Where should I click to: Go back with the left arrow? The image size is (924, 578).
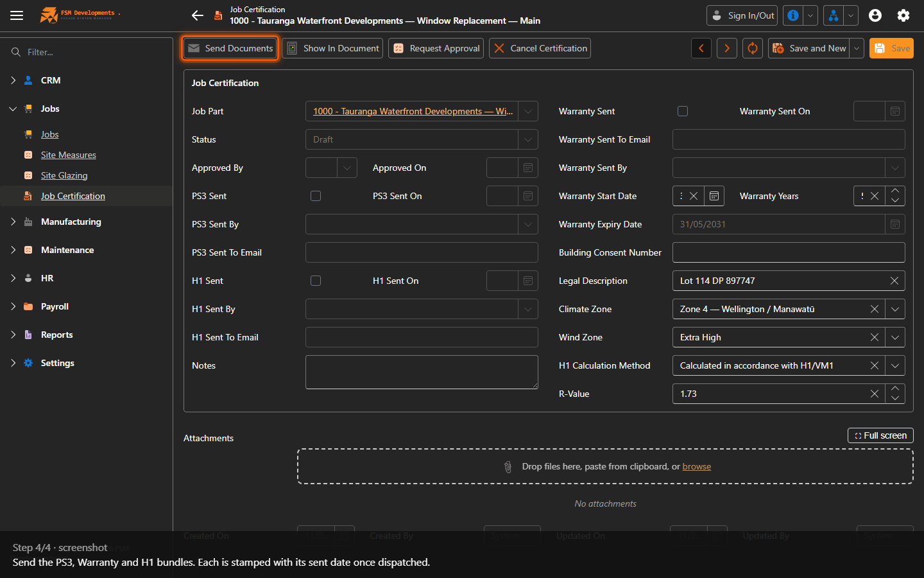198,15
